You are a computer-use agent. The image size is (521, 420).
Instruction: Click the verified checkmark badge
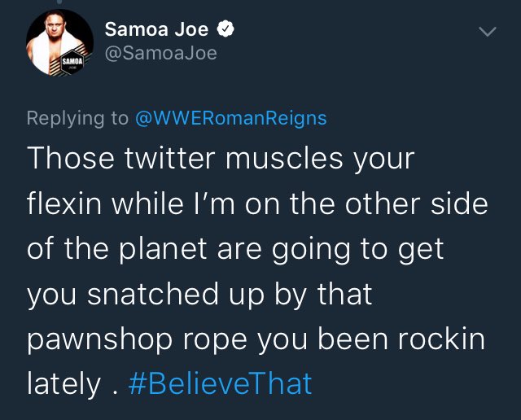(x=225, y=29)
